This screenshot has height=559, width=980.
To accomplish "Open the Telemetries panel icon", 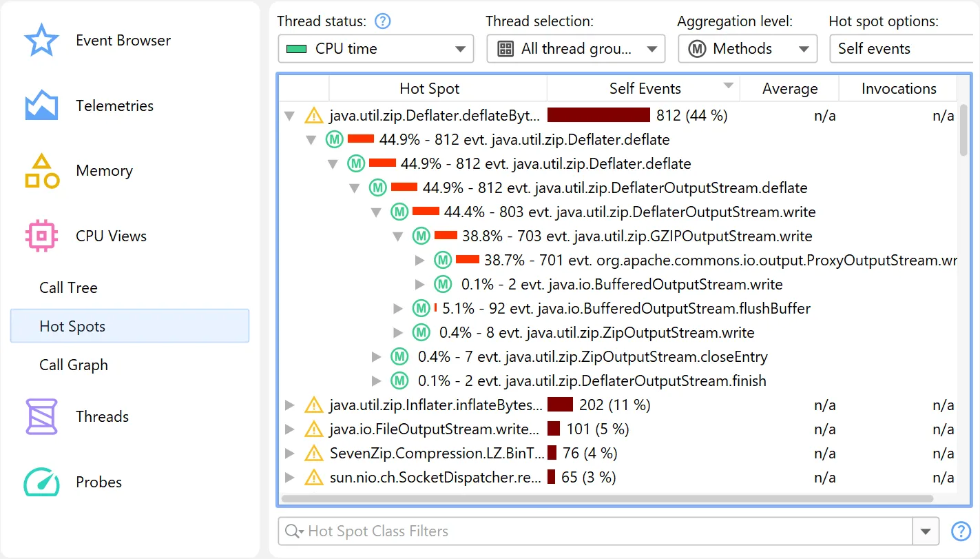I will [41, 105].
